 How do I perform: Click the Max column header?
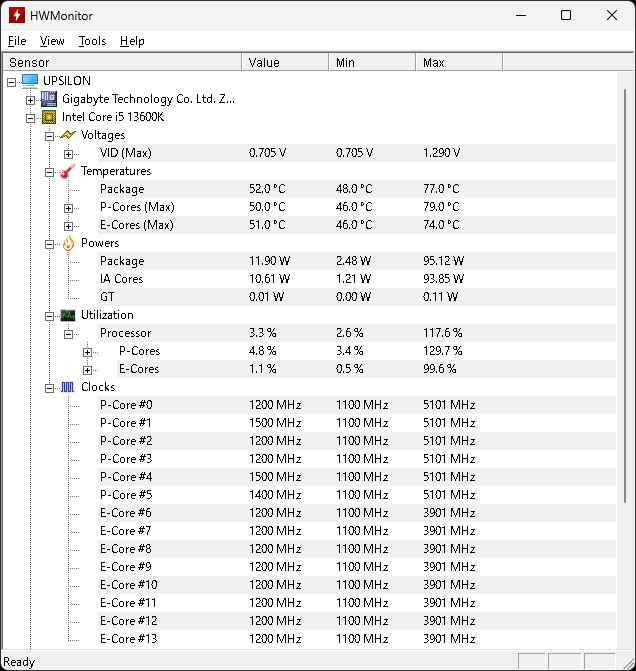pyautogui.click(x=459, y=62)
